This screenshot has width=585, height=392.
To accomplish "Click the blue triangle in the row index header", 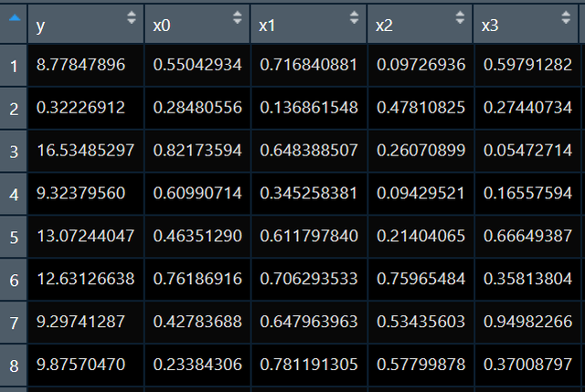I will (13, 16).
